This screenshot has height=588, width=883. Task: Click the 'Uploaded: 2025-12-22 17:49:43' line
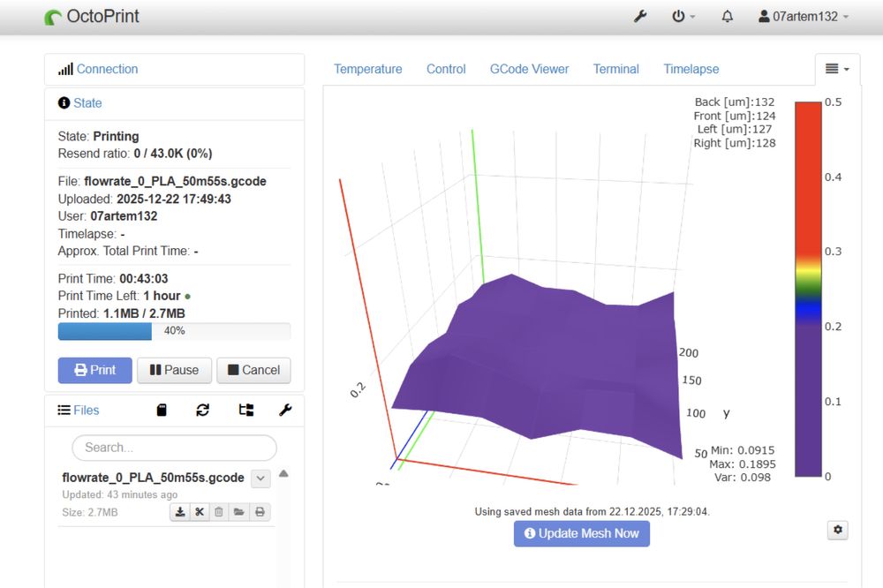(144, 199)
